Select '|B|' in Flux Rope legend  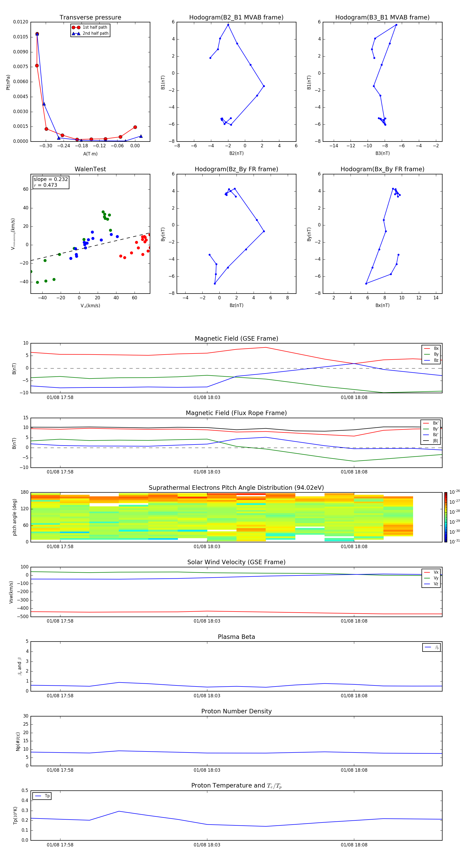pos(431,441)
